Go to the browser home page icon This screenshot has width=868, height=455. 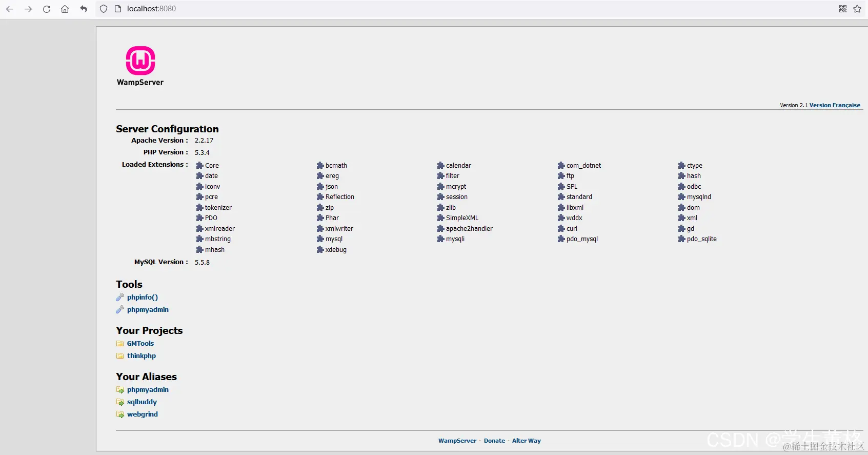point(65,9)
